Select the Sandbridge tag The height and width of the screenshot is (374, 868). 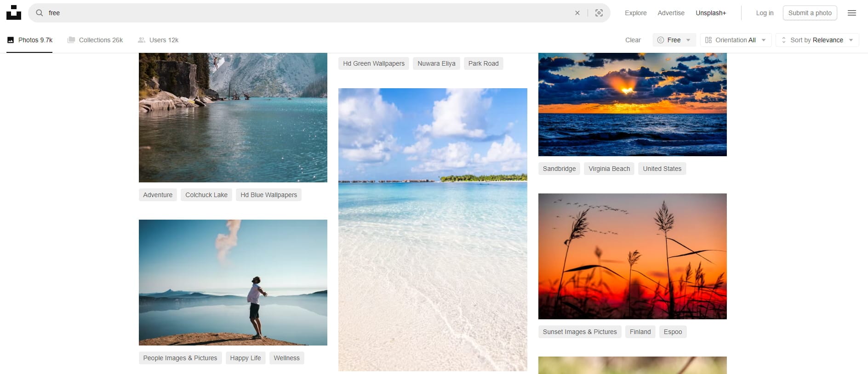[559, 169]
